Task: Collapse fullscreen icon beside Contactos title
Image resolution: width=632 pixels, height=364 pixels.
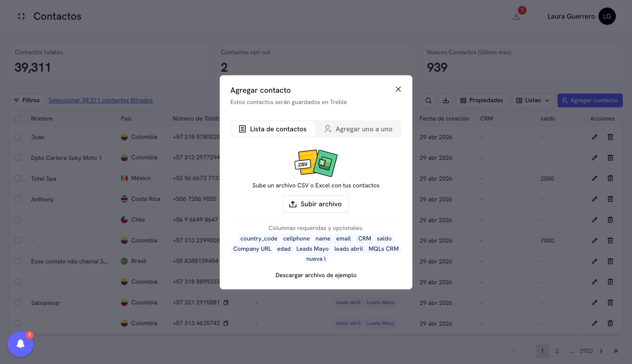Action: pos(21,16)
